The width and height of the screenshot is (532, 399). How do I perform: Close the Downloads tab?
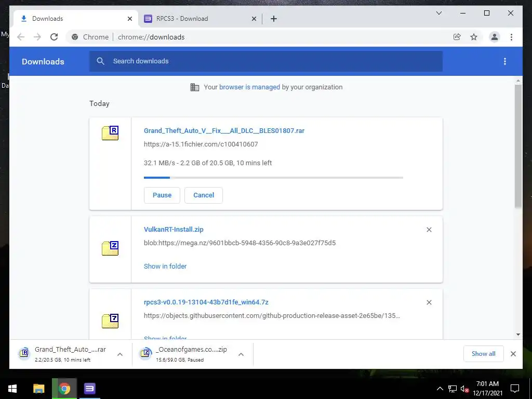[x=129, y=19]
